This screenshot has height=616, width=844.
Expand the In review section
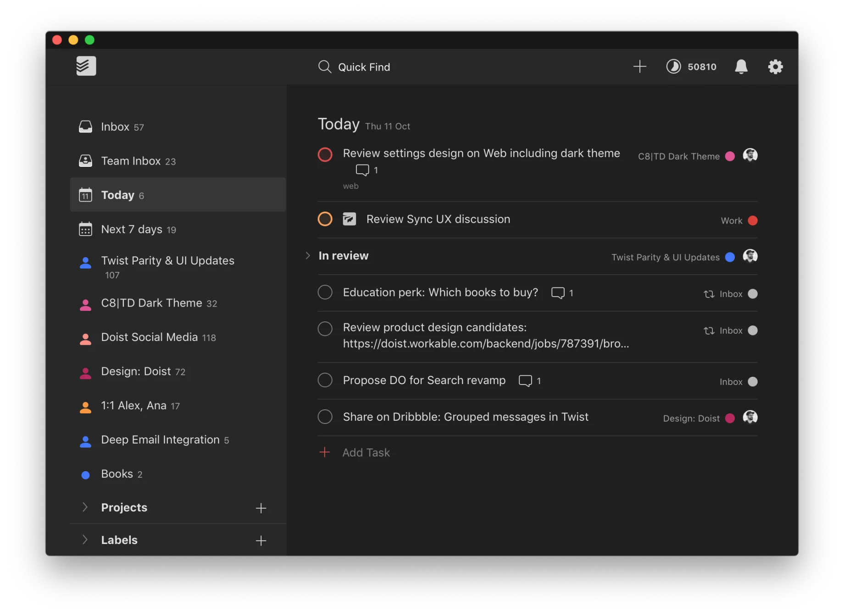(308, 256)
